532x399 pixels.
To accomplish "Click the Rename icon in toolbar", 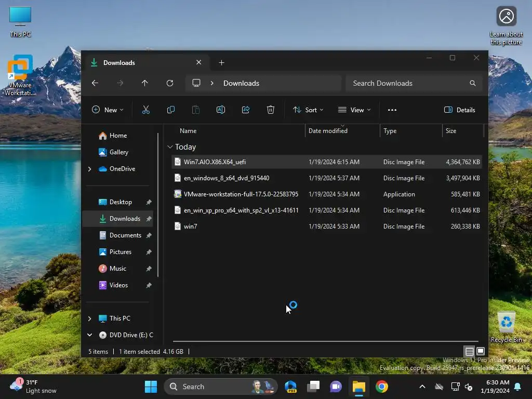I will pyautogui.click(x=220, y=110).
